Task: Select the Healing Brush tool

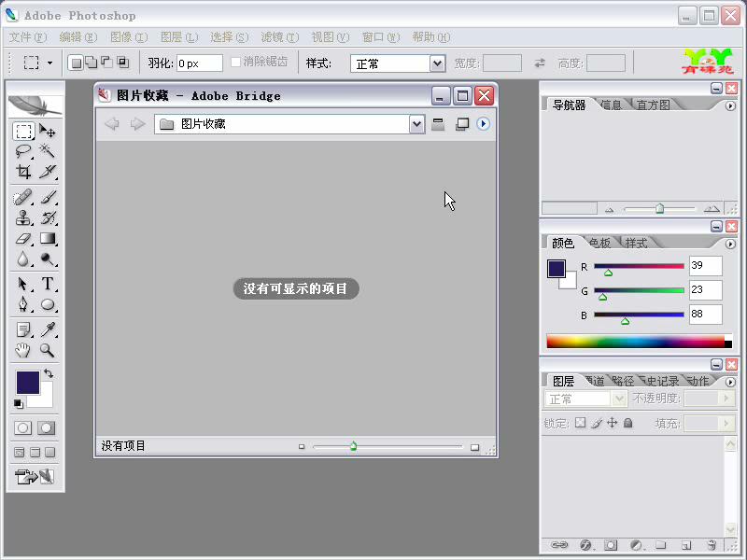Action: tap(23, 197)
